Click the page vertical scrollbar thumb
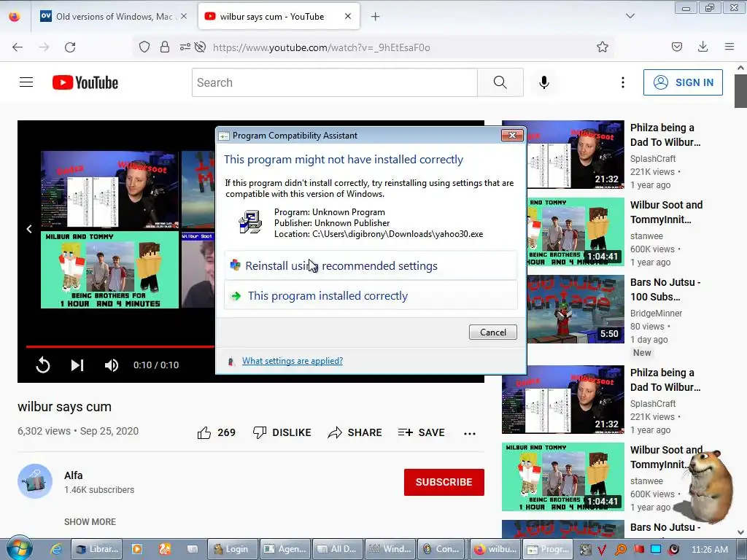Screen dimensions: 747x560 [740, 91]
